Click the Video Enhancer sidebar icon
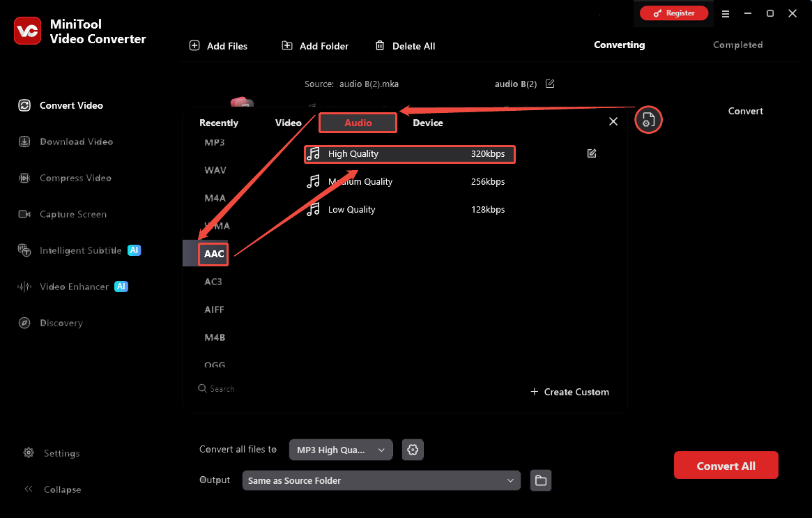The height and width of the screenshot is (518, 812). [24, 287]
